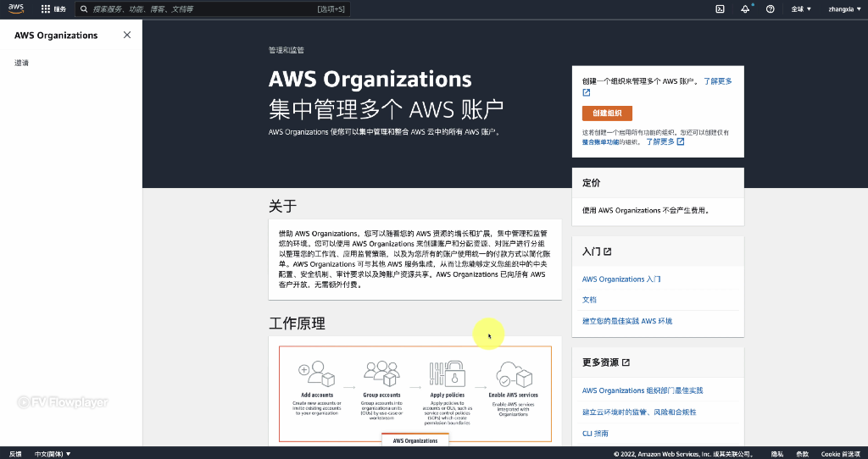Viewport: 868px width, 459px height.
Task: Open the AWS logo home link
Action: (x=16, y=8)
